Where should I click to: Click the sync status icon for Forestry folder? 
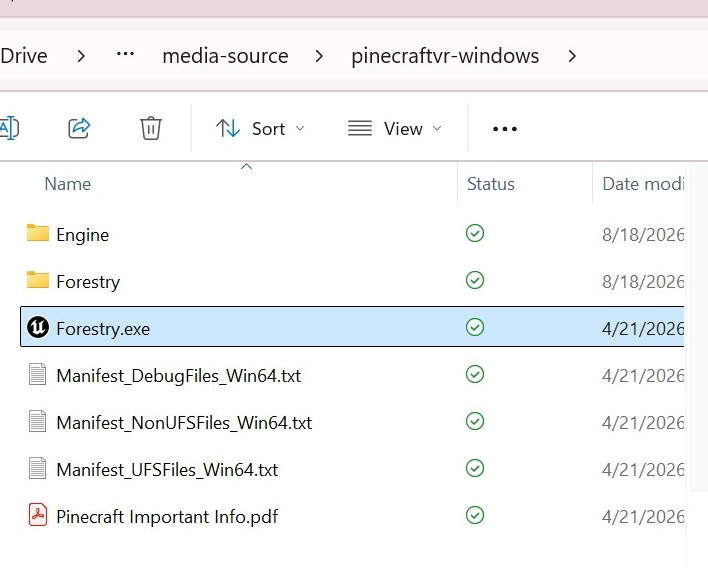475,280
